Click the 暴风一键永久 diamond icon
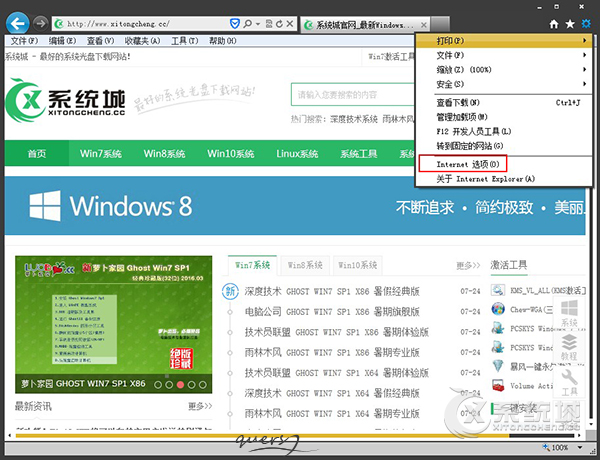600x460 pixels. click(x=498, y=366)
